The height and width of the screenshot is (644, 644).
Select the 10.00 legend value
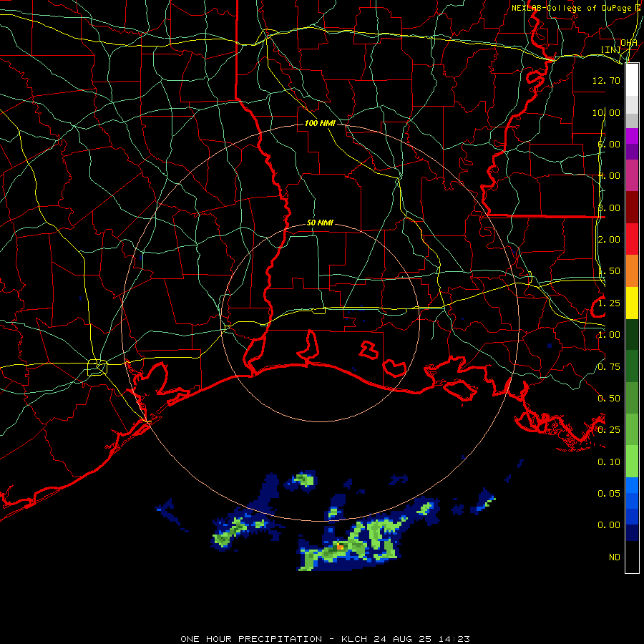click(x=606, y=112)
